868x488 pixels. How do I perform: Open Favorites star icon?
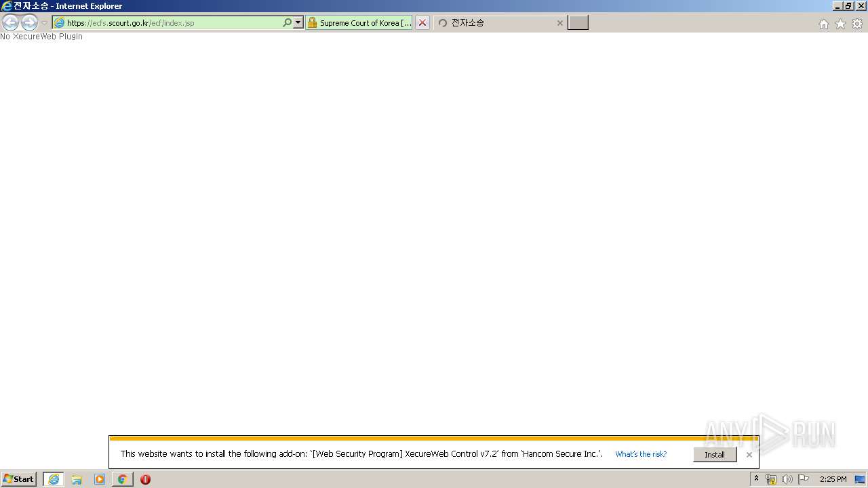840,24
